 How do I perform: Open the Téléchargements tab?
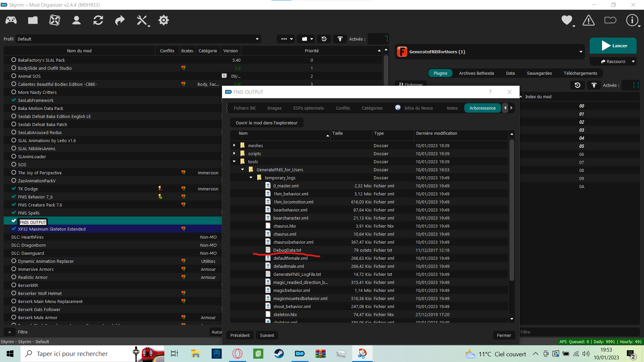pyautogui.click(x=580, y=73)
